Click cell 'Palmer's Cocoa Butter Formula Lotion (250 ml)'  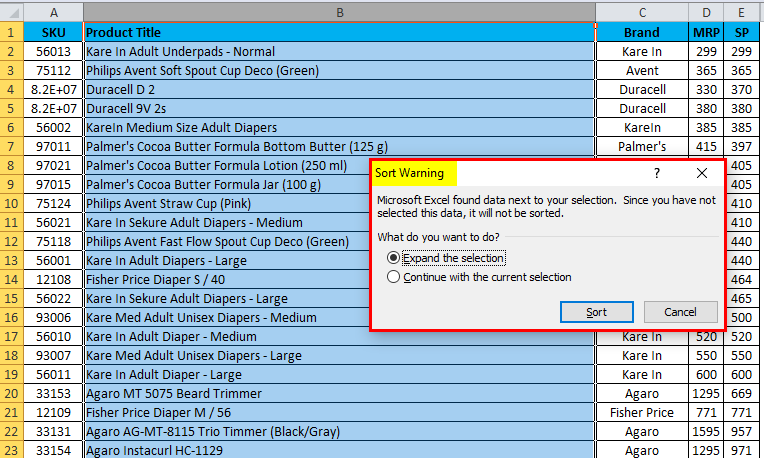[227, 165]
